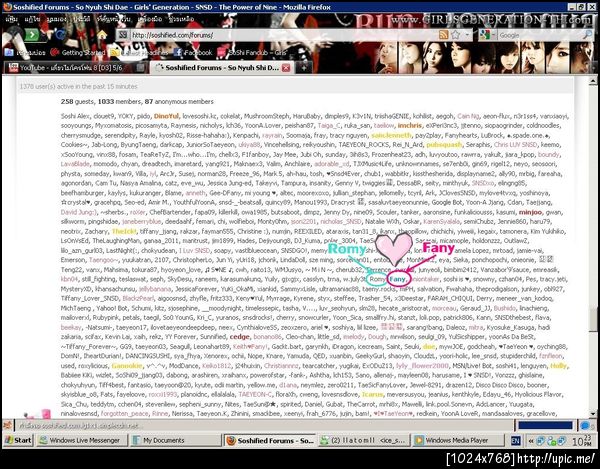Run the search with the magnifier icon
The height and width of the screenshot is (469, 600).
(587, 35)
